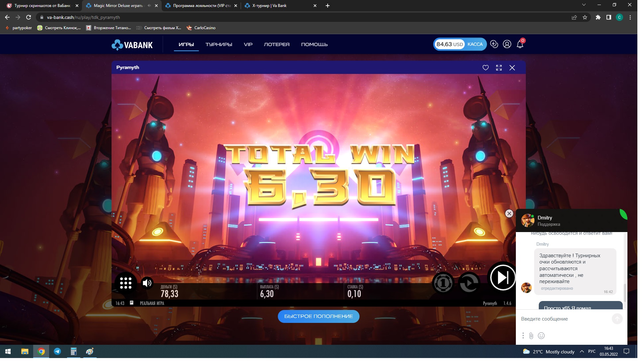Open the bet chip selector icon
This screenshot has height=364, width=644.
[443, 283]
